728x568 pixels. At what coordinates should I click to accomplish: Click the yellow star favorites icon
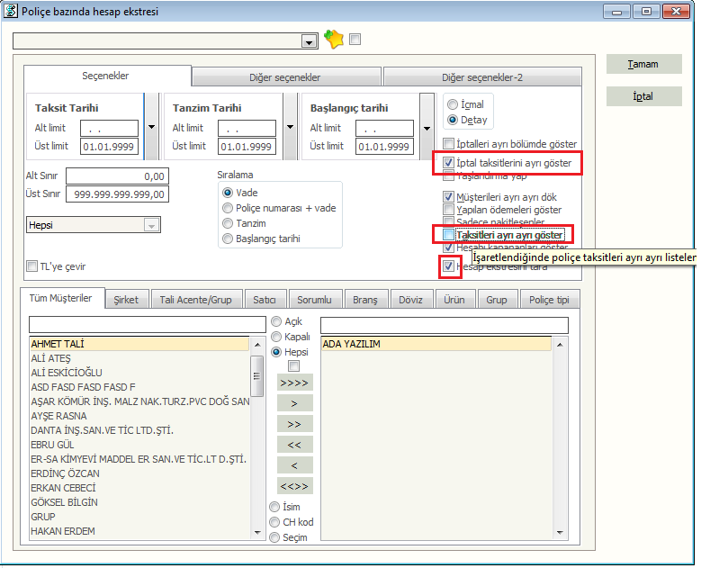(334, 40)
